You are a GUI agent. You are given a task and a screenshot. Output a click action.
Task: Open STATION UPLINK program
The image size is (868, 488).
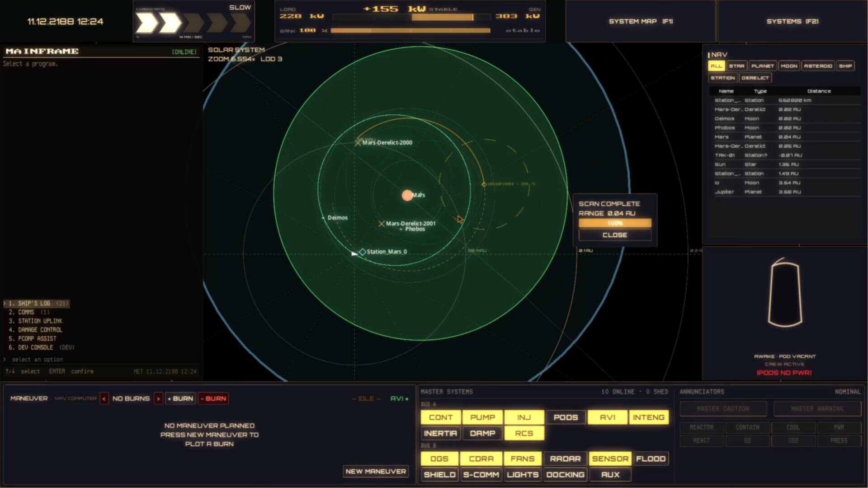point(35,321)
